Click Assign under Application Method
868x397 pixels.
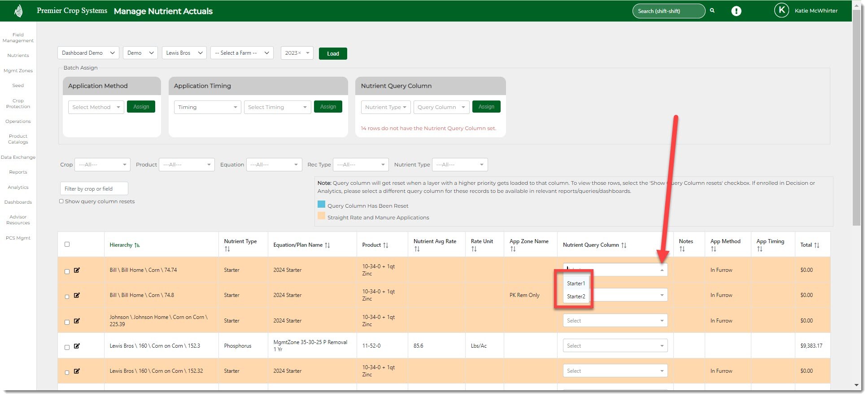point(141,107)
